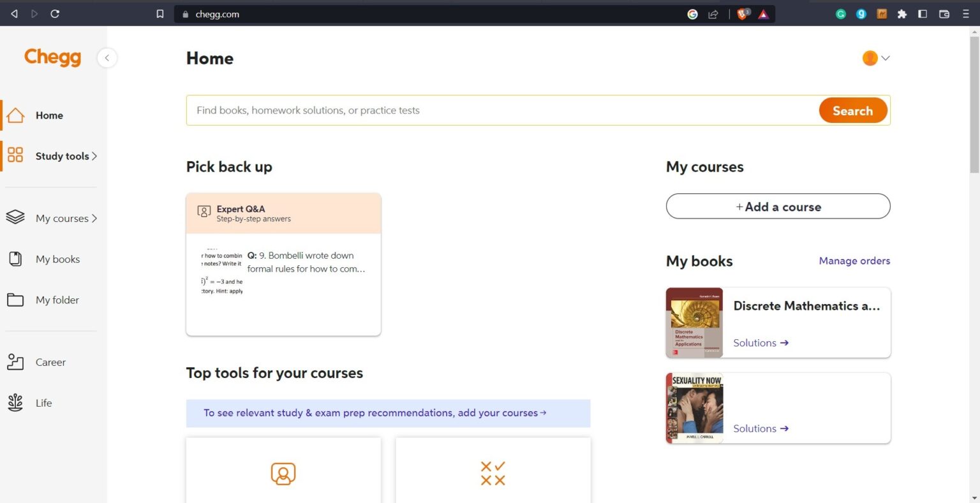This screenshot has height=503, width=980.
Task: Click the Brave Shields icon
Action: [x=742, y=13]
